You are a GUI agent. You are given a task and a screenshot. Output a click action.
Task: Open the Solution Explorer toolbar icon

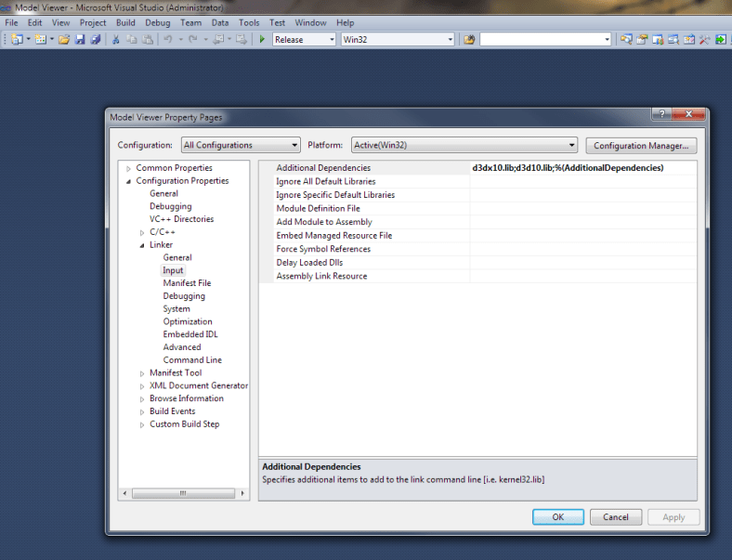tap(627, 40)
